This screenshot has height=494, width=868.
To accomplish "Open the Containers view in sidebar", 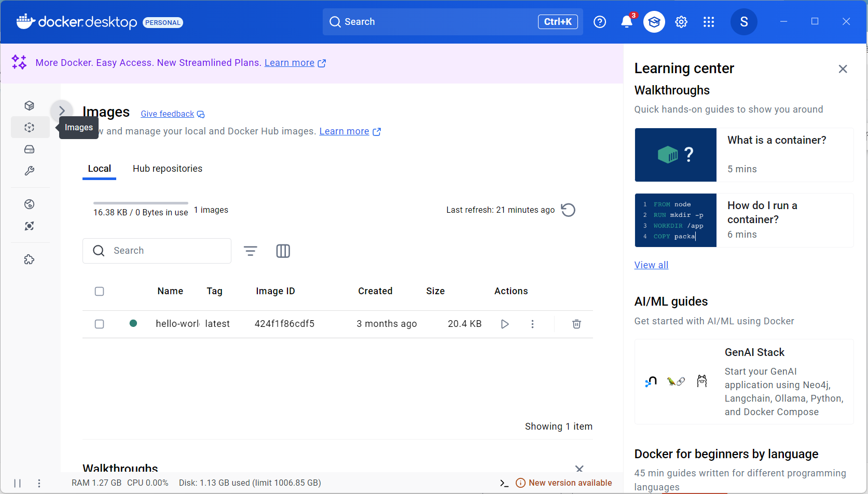I will 30,106.
